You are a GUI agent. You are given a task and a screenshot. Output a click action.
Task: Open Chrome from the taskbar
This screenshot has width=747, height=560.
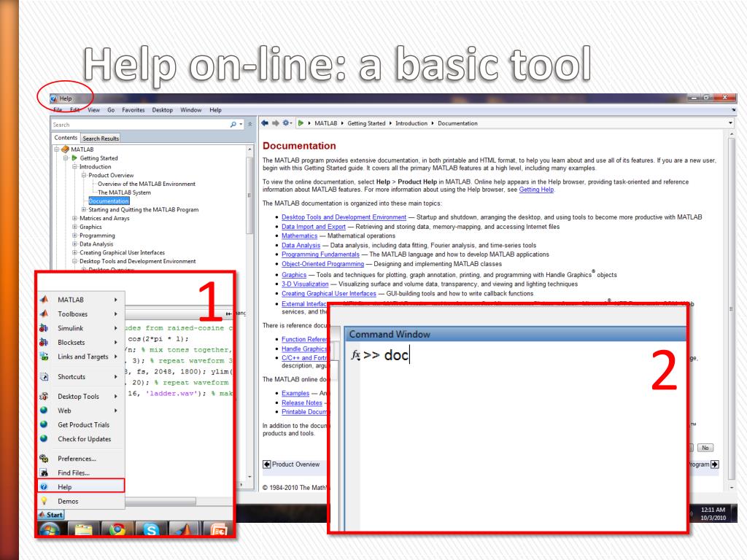coord(117,529)
